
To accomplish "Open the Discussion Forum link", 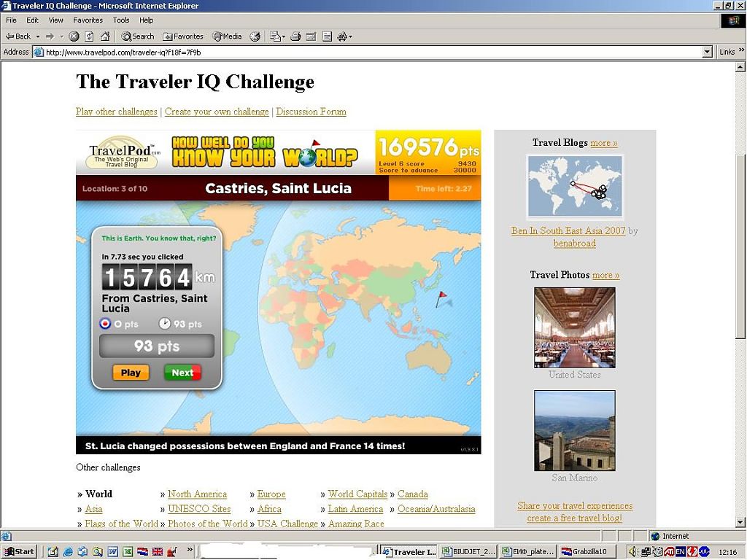I will (311, 112).
